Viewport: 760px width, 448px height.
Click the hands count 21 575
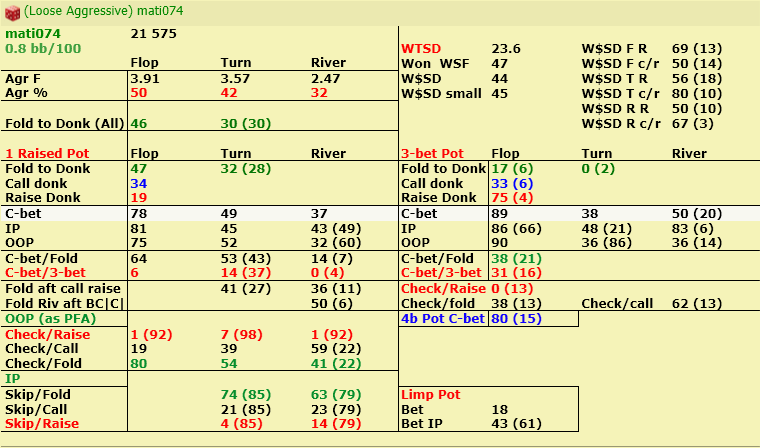click(154, 33)
